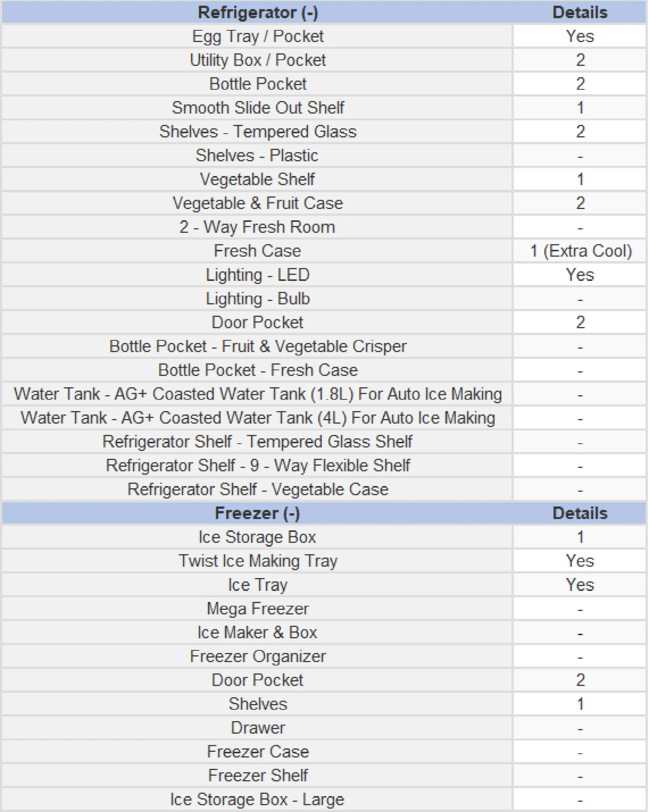Select the Lighting - LED row label
This screenshot has height=812, width=649.
(258, 275)
